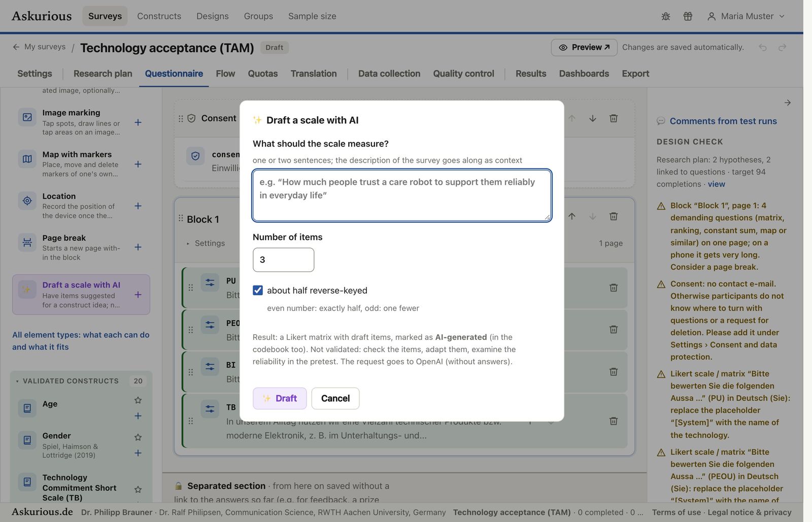
Task: Add Location element with plus icon
Action: pyautogui.click(x=138, y=206)
